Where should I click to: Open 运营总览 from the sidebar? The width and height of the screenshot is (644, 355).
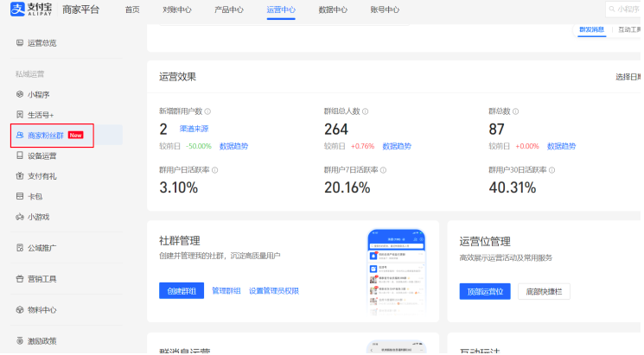tap(41, 42)
